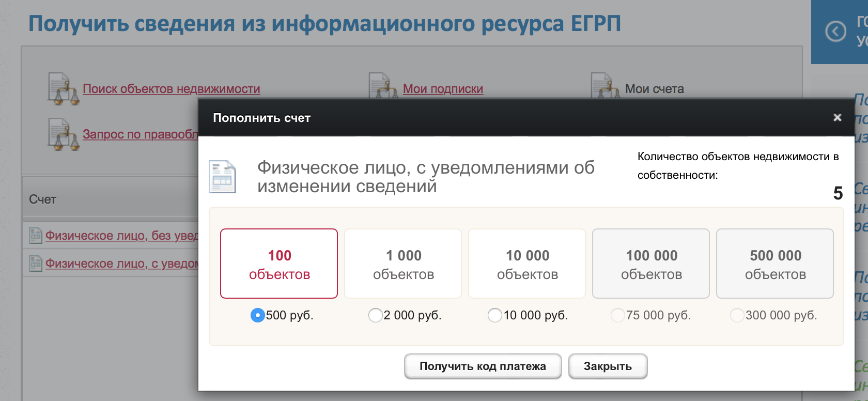Click the subscription document icon in the payment dialog
Screen dimensions: 868x401
(222, 176)
